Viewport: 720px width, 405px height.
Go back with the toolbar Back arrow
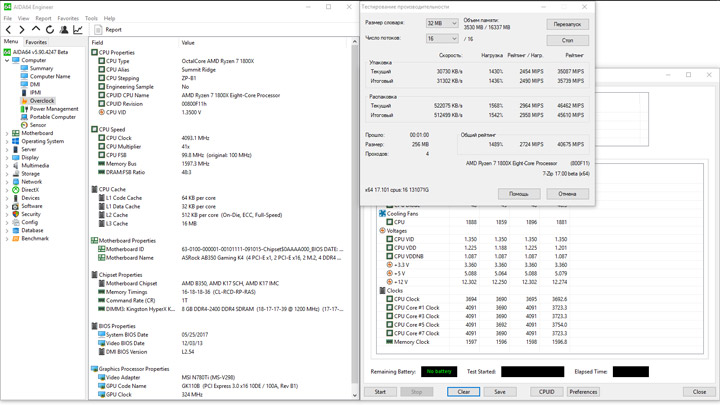click(x=8, y=29)
